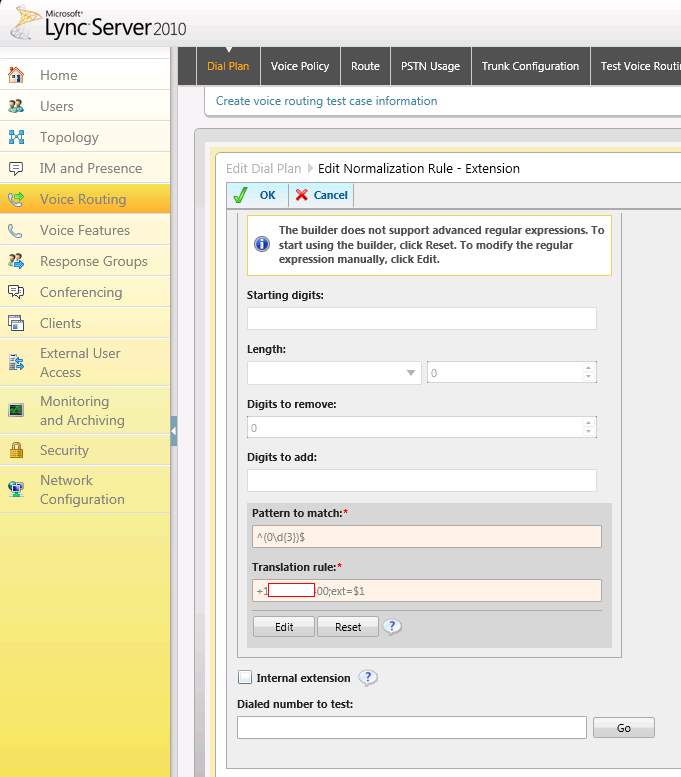Collapse the left navigation pane splitter
The width and height of the screenshot is (681, 777).
173,431
